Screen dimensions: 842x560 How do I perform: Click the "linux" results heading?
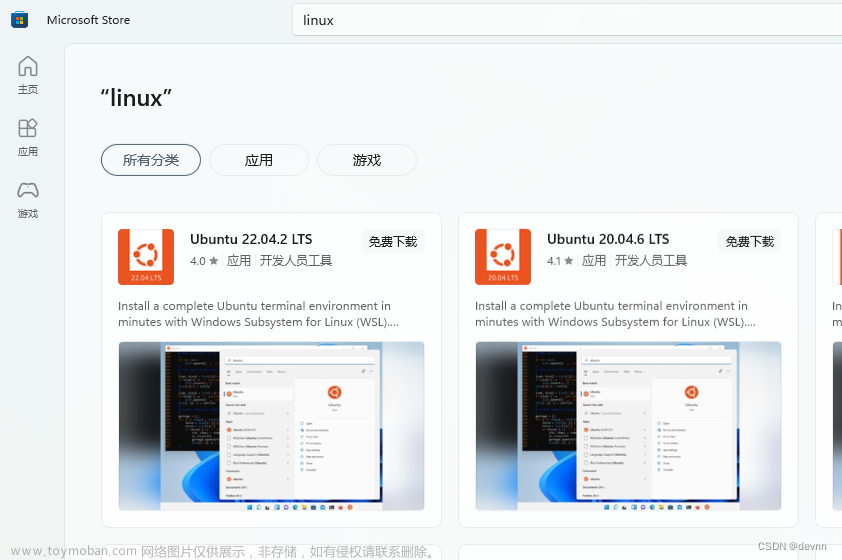pos(136,98)
